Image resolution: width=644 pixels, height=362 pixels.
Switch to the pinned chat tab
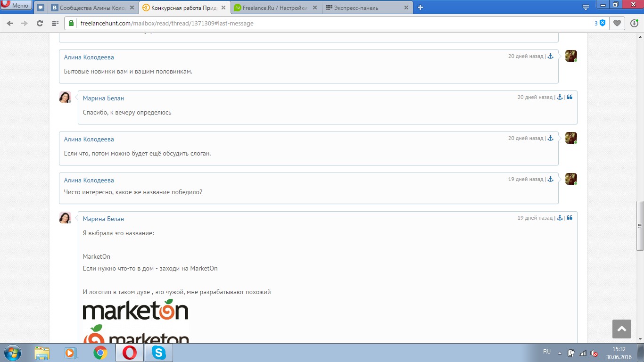click(41, 8)
